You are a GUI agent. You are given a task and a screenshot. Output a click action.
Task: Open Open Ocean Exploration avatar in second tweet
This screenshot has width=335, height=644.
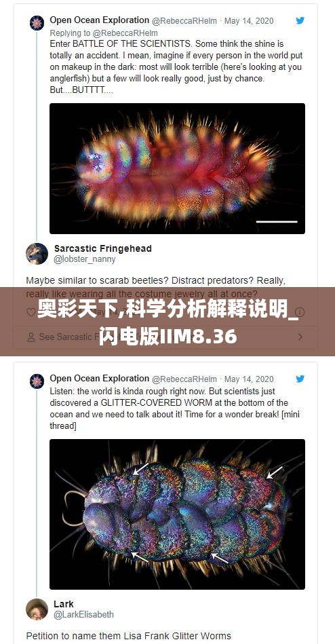(37, 381)
